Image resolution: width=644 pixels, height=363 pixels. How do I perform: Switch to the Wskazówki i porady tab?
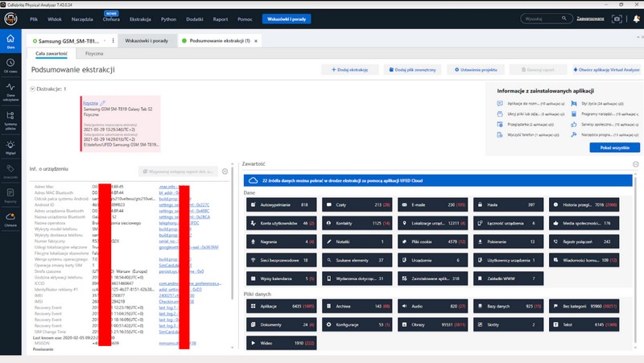(x=147, y=41)
